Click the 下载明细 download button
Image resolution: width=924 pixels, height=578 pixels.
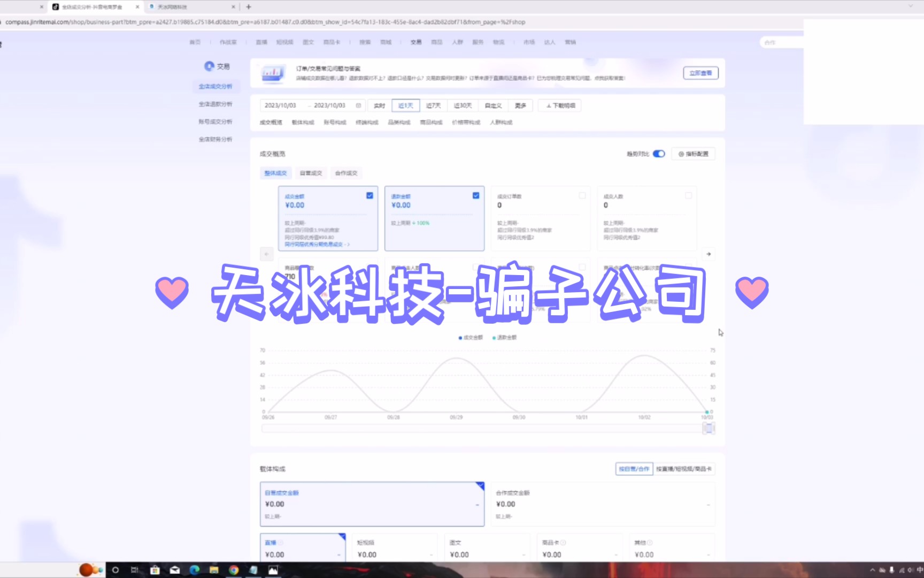560,105
